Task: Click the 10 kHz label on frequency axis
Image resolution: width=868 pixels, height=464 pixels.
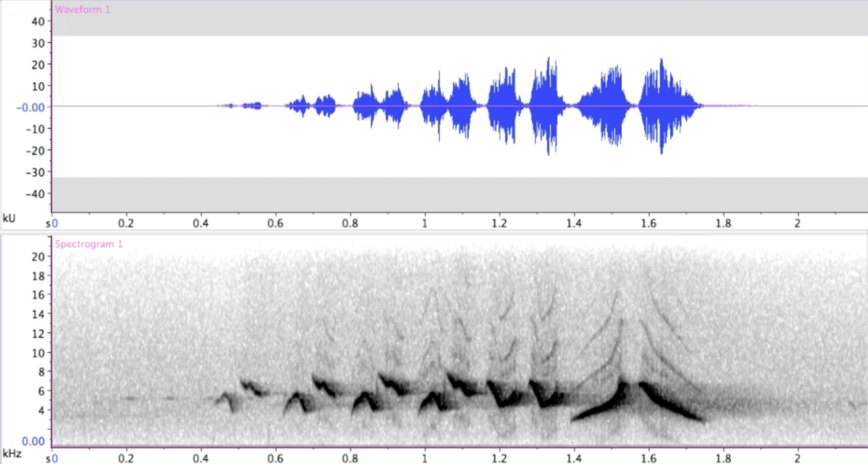Action: [x=38, y=353]
